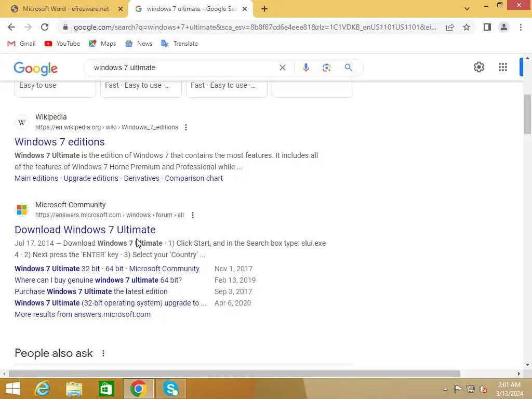Open Chrome three-dot menu
The image size is (532, 399).
coord(521,27)
